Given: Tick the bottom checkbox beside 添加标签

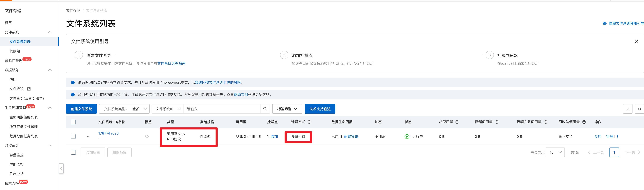Looking at the screenshot, I should (73, 152).
